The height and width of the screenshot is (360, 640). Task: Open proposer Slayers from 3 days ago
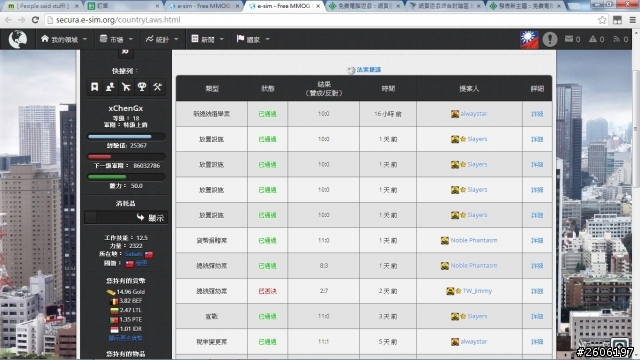[477, 316]
